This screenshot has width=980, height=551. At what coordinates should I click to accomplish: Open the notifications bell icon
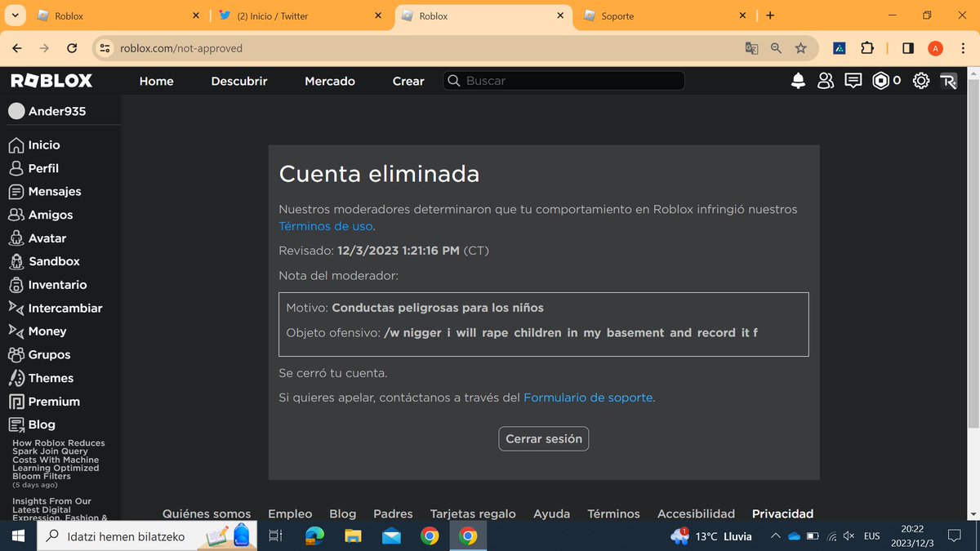798,81
